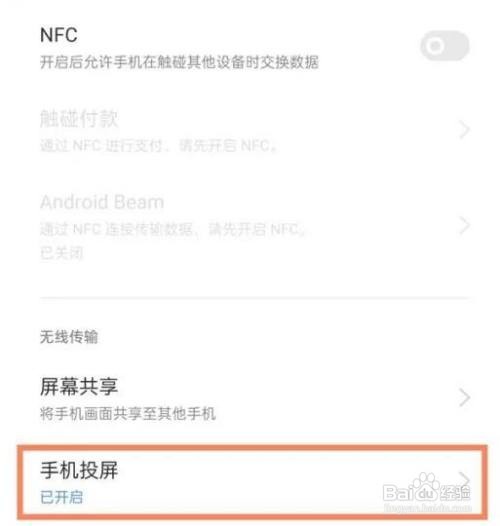This screenshot has height=526, width=500.
Task: Click the arrow icon beside 屏幕共享
Action: 464,398
